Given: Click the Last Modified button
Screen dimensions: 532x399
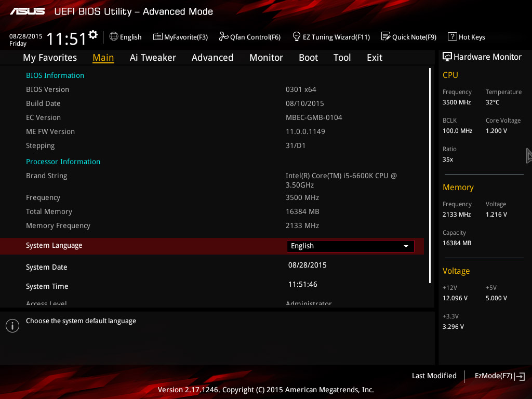Looking at the screenshot, I should pyautogui.click(x=434, y=376).
